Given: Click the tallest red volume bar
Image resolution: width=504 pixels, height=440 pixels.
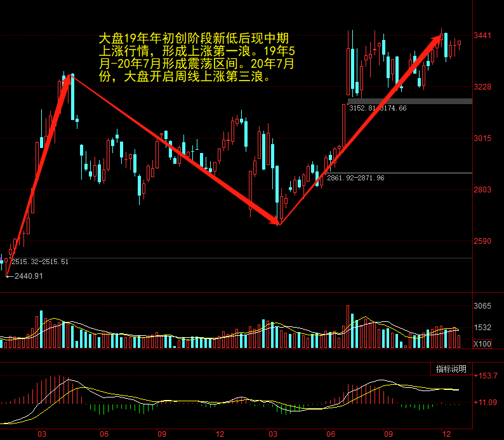Looking at the screenshot, I should (348, 326).
